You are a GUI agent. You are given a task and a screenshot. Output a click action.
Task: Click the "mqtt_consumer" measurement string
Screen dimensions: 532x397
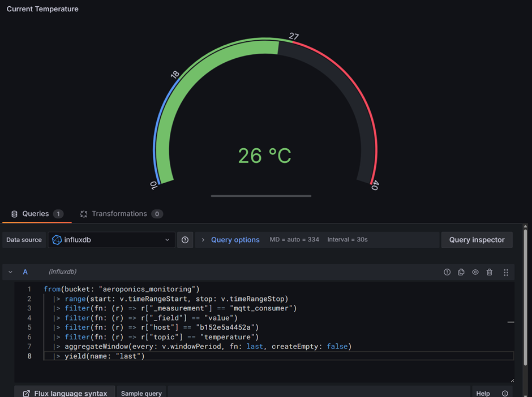point(261,308)
